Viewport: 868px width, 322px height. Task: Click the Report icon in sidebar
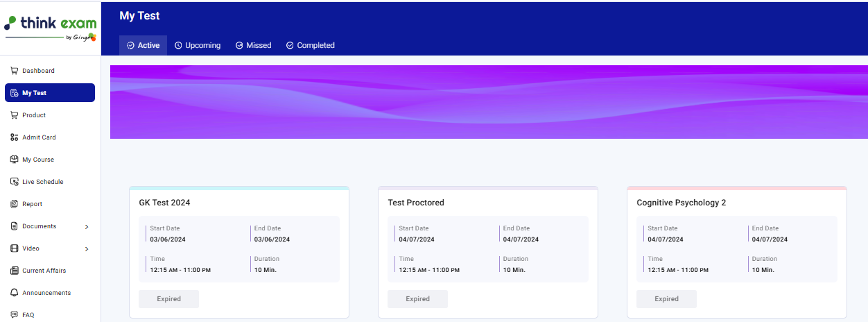(x=15, y=204)
